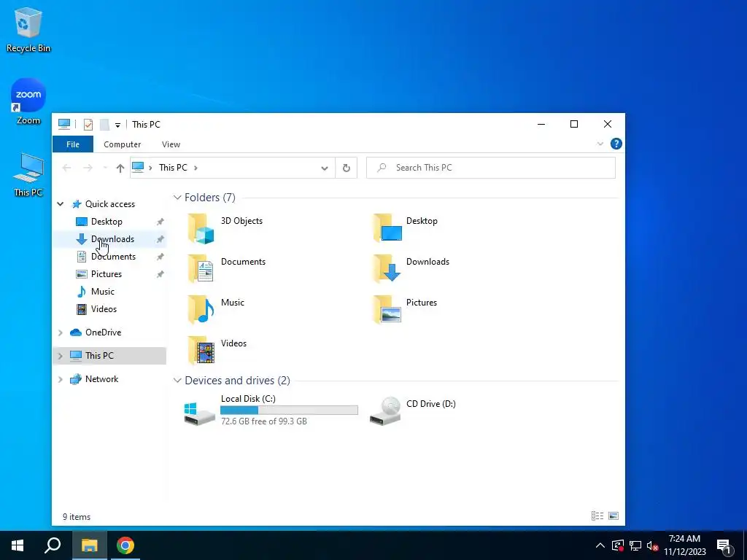The height and width of the screenshot is (560, 747).
Task: Open Documents in Quick access
Action: point(113,257)
